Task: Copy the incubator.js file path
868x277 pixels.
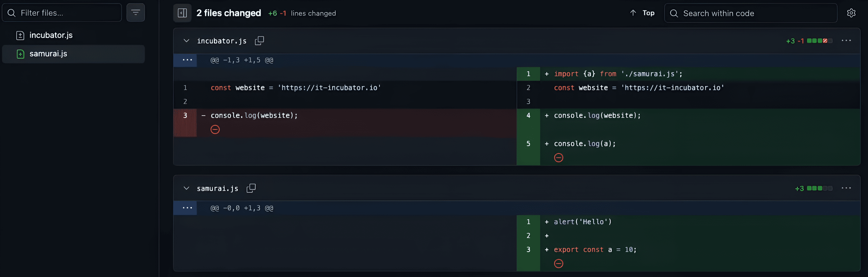Action: 259,41
